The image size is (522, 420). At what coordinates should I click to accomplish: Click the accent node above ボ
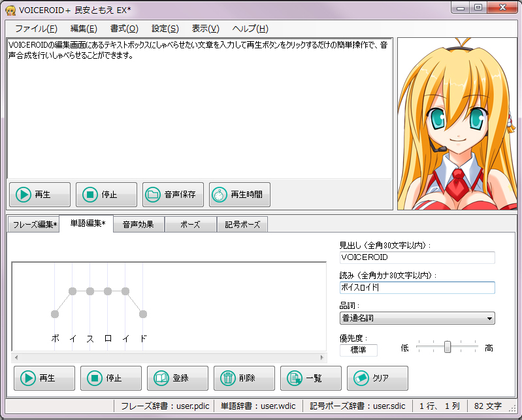click(x=55, y=314)
